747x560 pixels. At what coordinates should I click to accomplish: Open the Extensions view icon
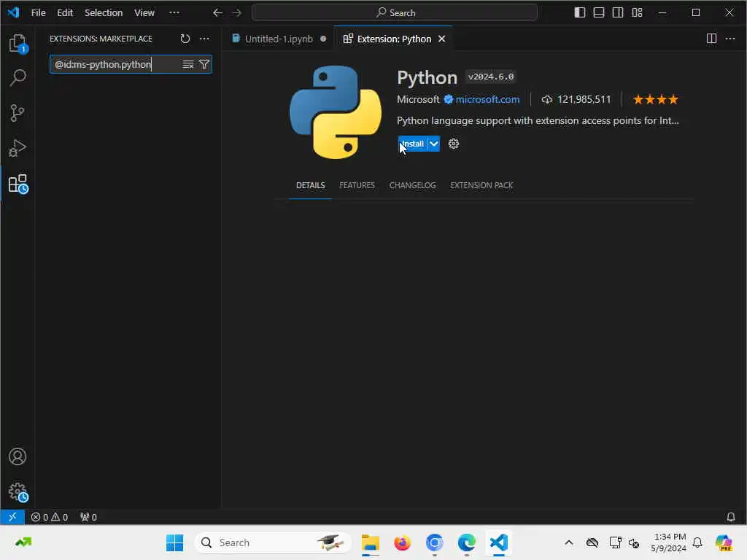click(18, 183)
